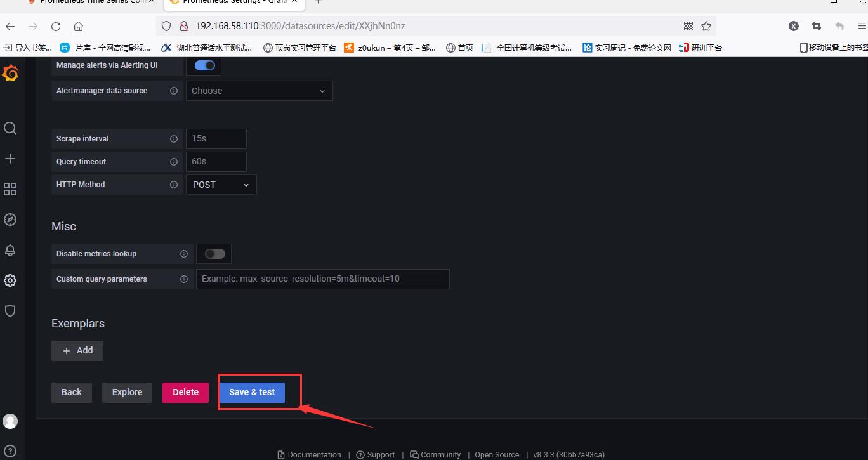Click the Explore button
The image size is (868, 460).
[x=127, y=392]
